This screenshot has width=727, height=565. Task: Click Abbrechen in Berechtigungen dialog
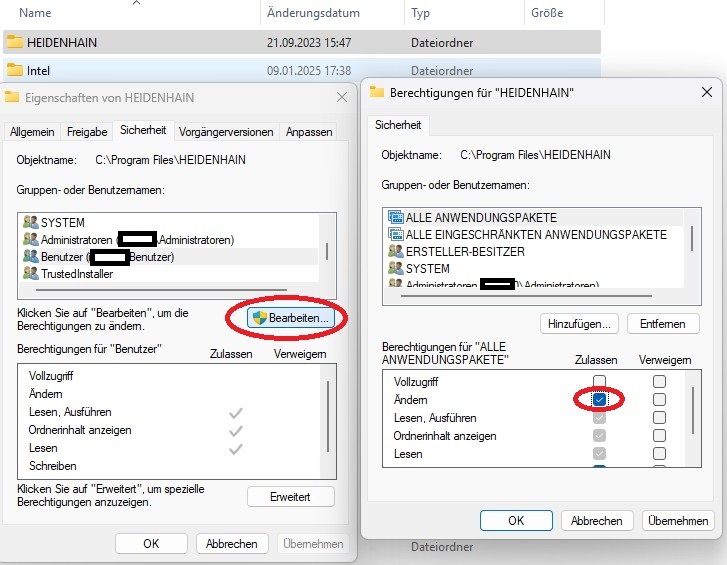pyautogui.click(x=596, y=521)
